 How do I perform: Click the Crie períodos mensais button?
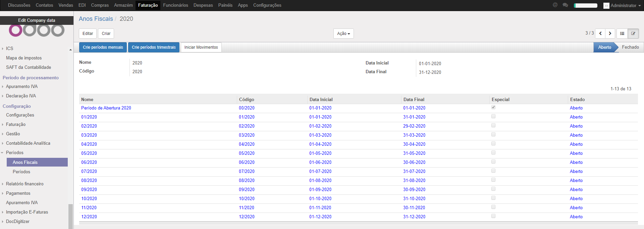(103, 47)
